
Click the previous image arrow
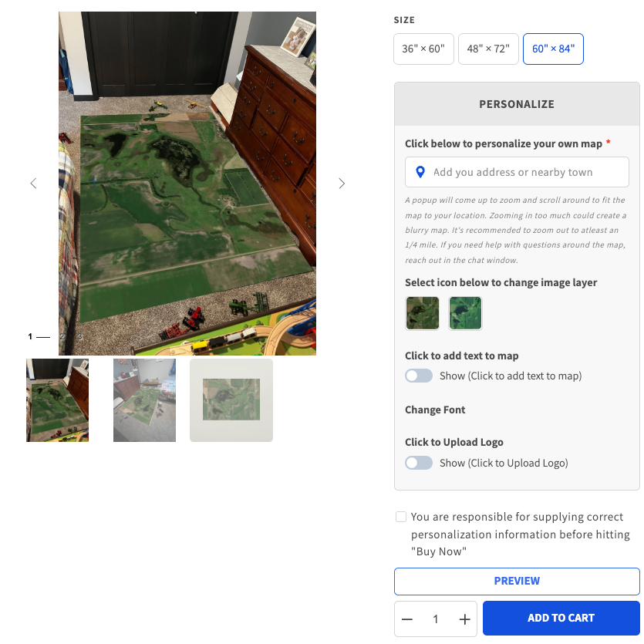click(34, 184)
